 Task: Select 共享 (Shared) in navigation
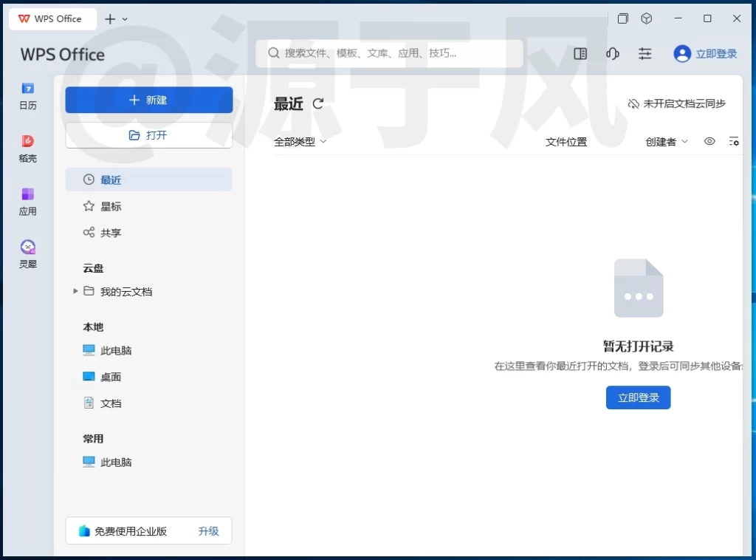[148, 233]
